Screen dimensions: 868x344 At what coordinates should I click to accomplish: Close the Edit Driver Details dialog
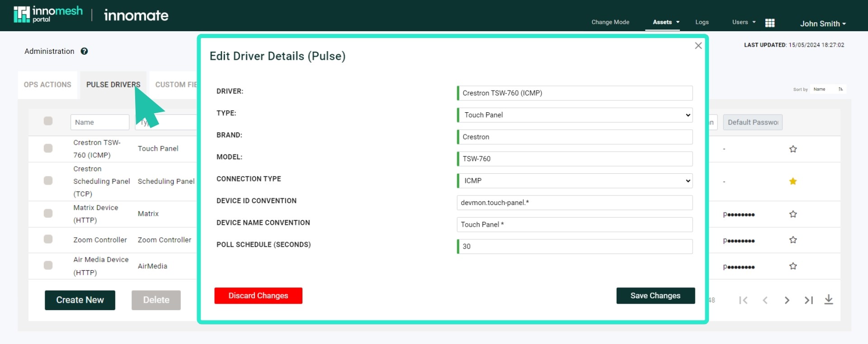pyautogui.click(x=698, y=46)
